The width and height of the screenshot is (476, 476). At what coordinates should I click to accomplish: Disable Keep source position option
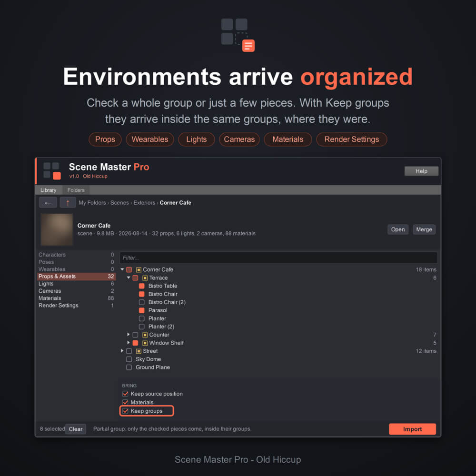pos(125,394)
